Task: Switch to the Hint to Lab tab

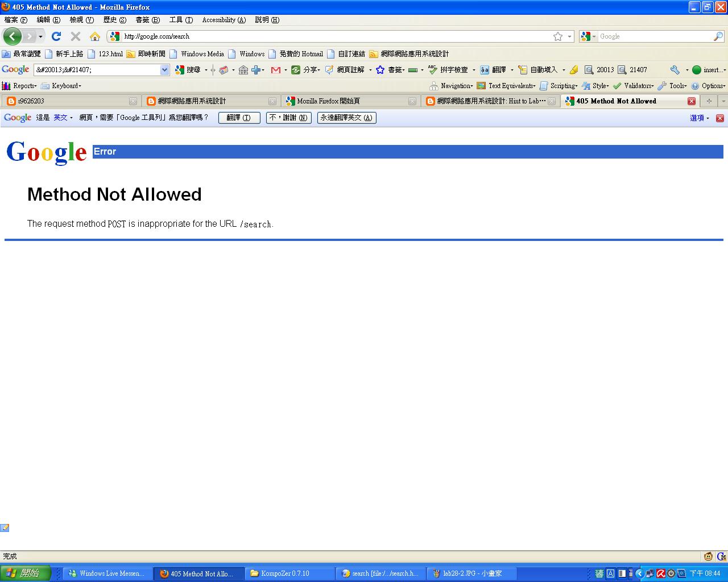Action: pyautogui.click(x=490, y=101)
